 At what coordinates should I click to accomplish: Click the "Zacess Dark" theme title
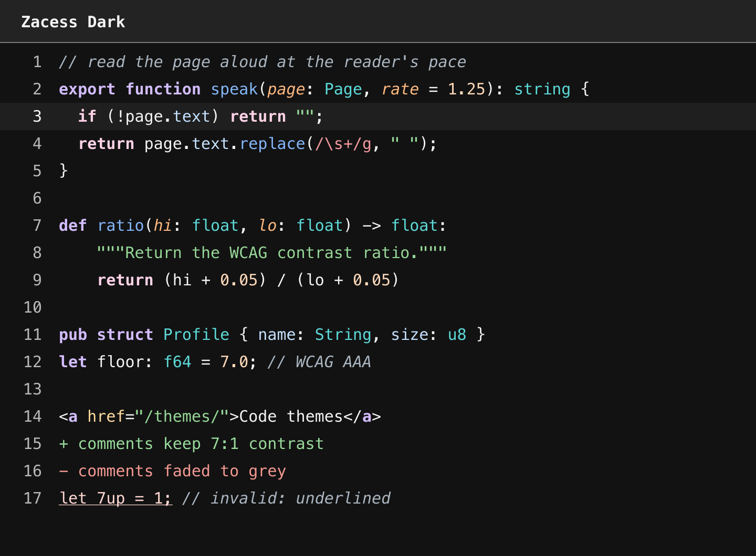tap(73, 22)
